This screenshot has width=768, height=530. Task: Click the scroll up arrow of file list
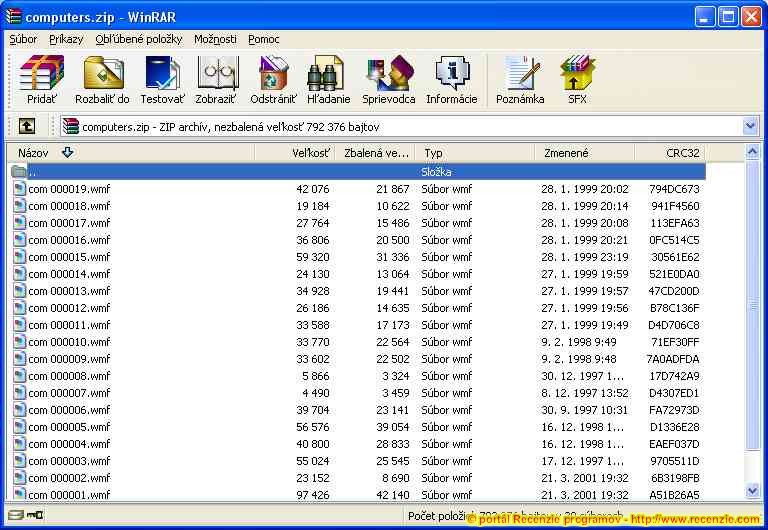coord(752,152)
